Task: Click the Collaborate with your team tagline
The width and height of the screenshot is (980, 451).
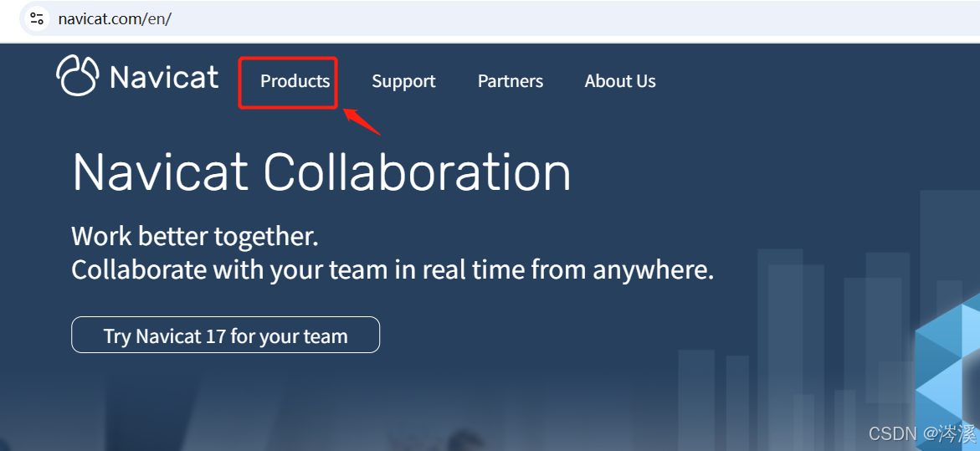Action: point(393,270)
